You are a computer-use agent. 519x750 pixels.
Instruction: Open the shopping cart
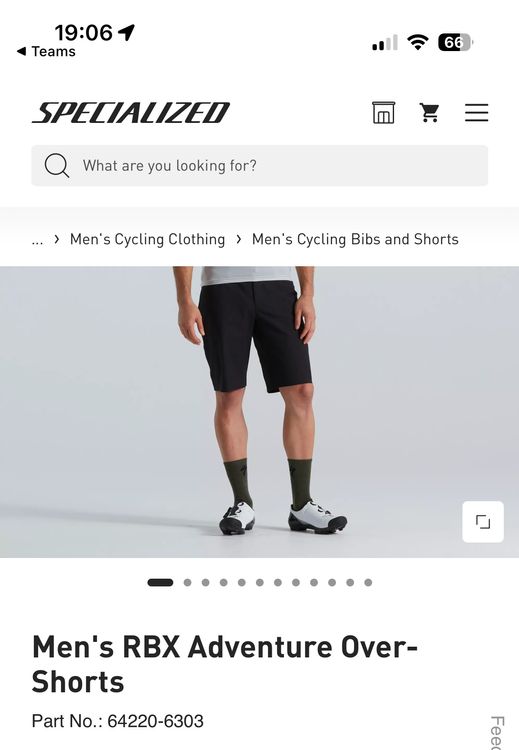429,113
